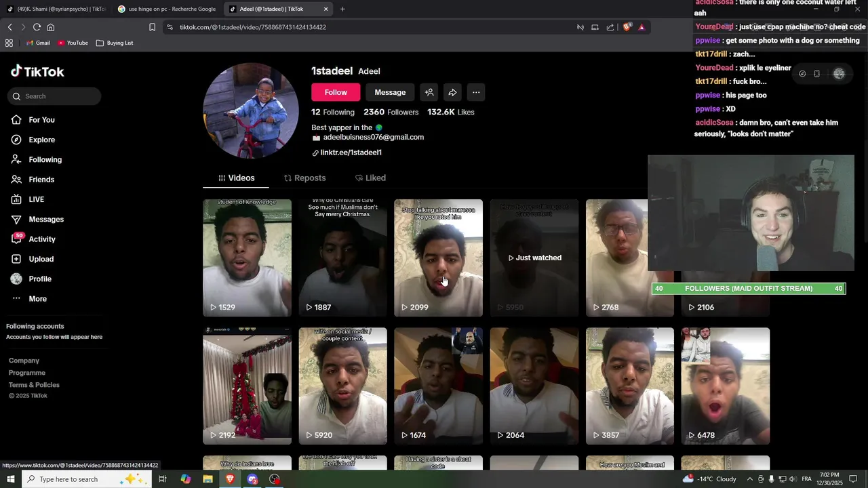Viewport: 868px width, 488px height.
Task: Switch to the Liked tab
Action: coord(370,178)
